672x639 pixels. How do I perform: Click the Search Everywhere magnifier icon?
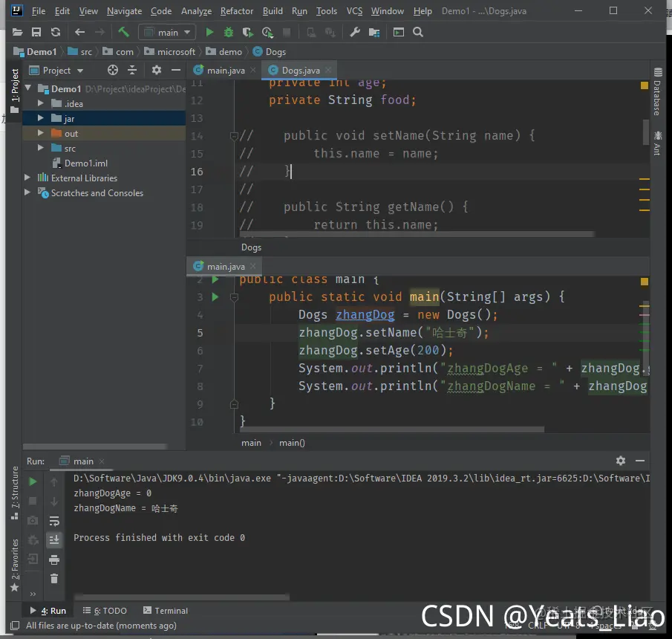pyautogui.click(x=418, y=32)
